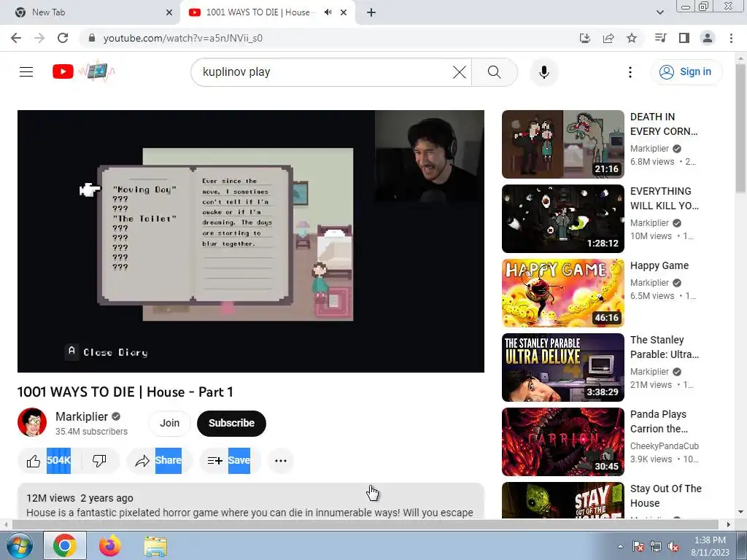Clear the search box with X icon
747x560 pixels.
click(460, 72)
